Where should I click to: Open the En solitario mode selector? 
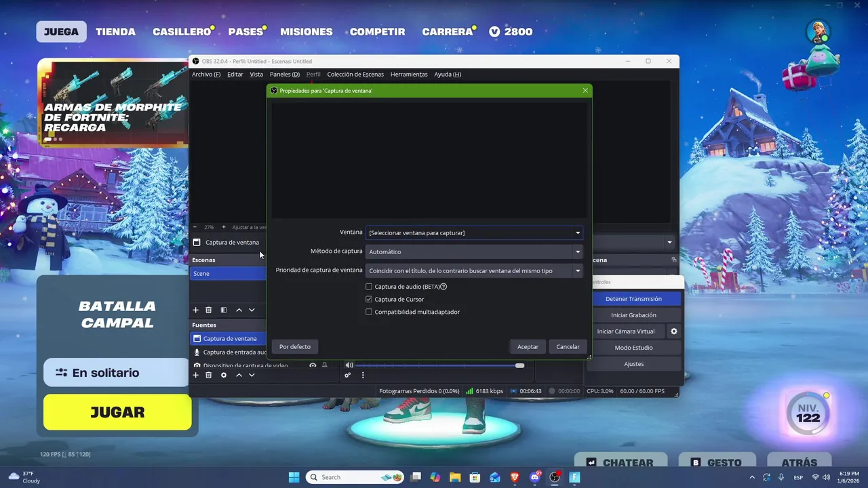(116, 373)
